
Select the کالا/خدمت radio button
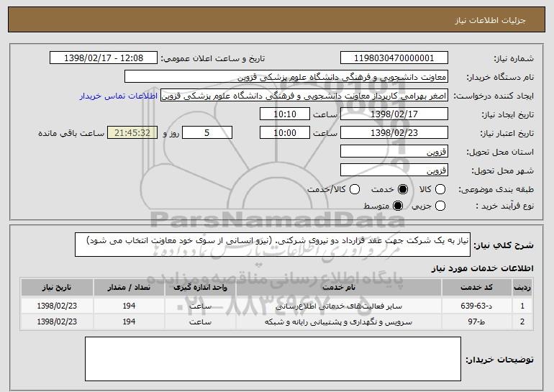[355, 189]
